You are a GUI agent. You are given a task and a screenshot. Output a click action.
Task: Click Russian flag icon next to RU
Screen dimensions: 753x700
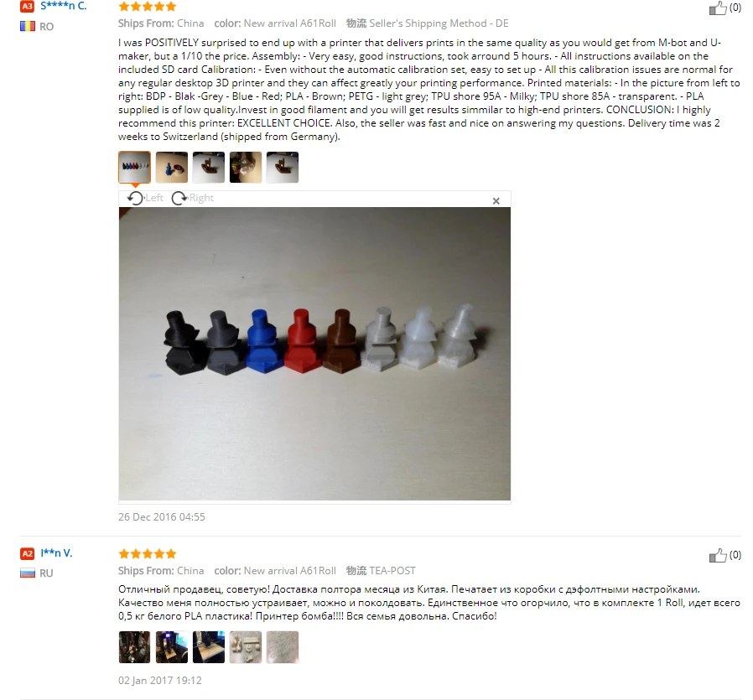coord(28,573)
